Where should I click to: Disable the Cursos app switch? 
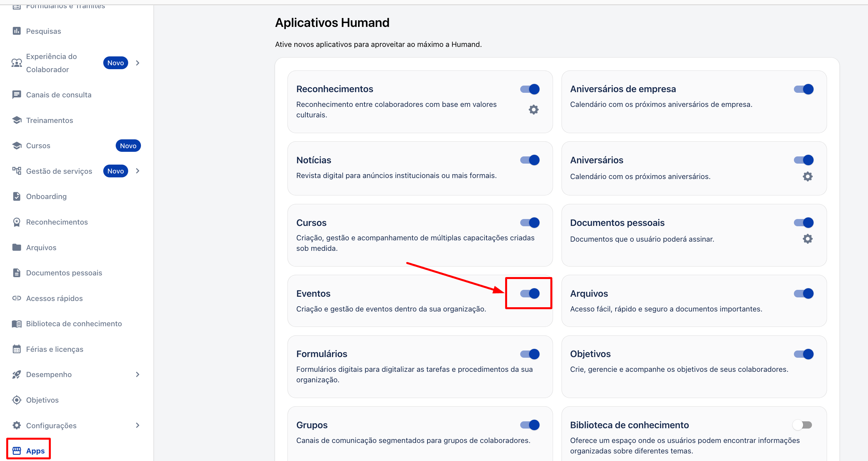click(x=530, y=223)
